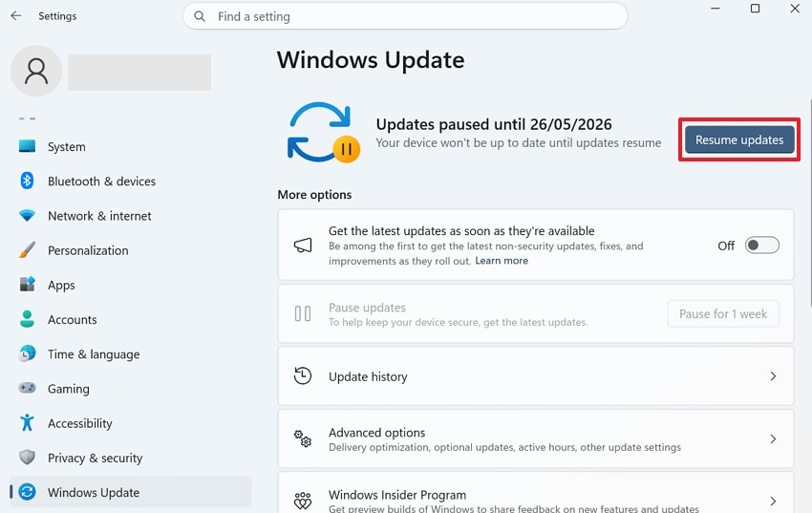Go to Accessibility settings

[131, 423]
